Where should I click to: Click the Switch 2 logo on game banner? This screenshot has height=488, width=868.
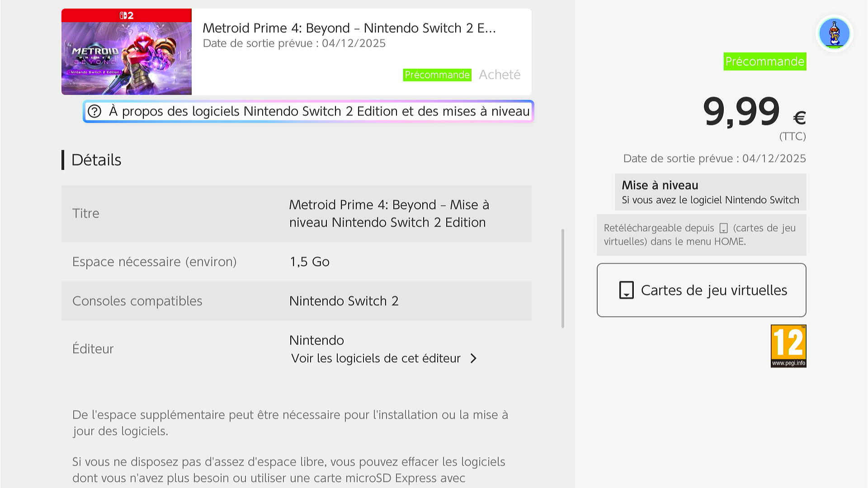coord(127,15)
